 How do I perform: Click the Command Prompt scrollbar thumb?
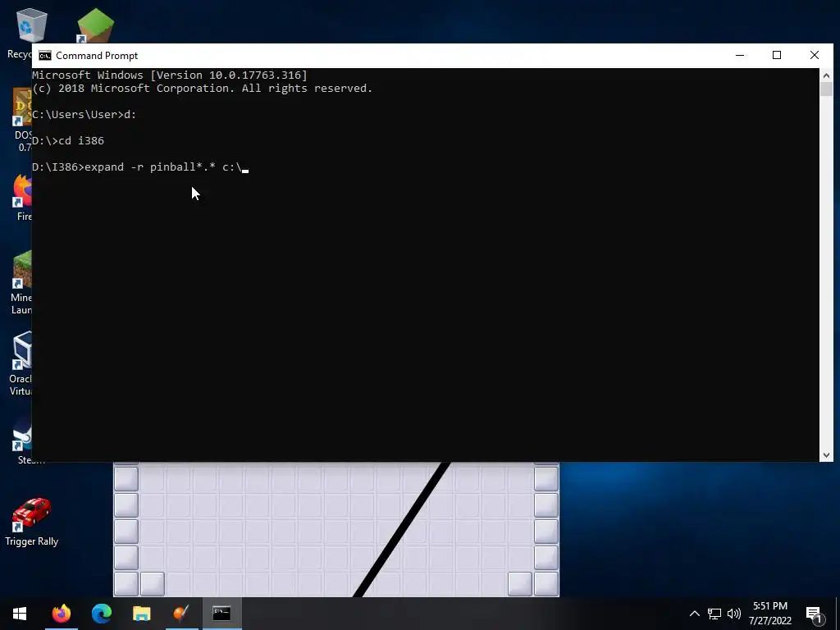pyautogui.click(x=826, y=89)
